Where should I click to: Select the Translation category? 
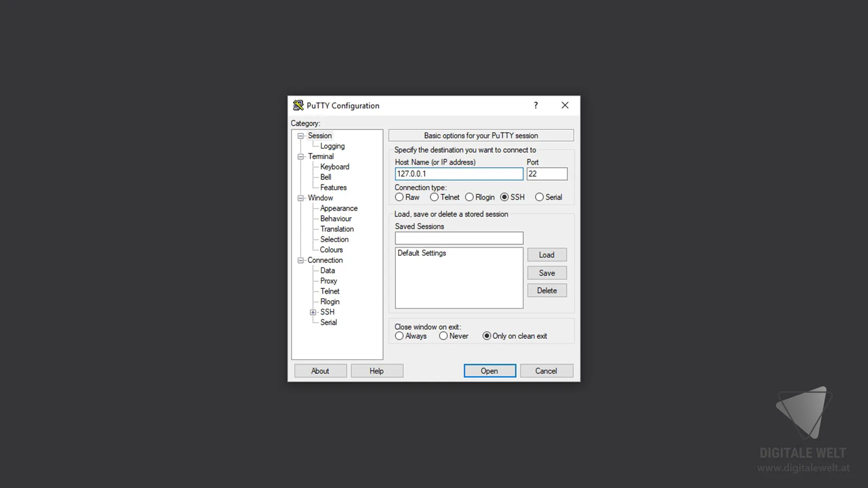337,229
